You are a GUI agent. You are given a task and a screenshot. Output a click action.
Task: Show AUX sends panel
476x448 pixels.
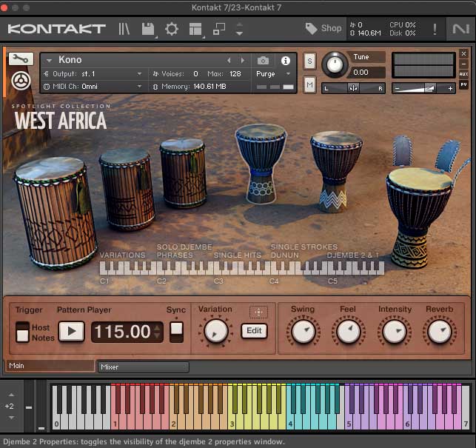tap(463, 74)
